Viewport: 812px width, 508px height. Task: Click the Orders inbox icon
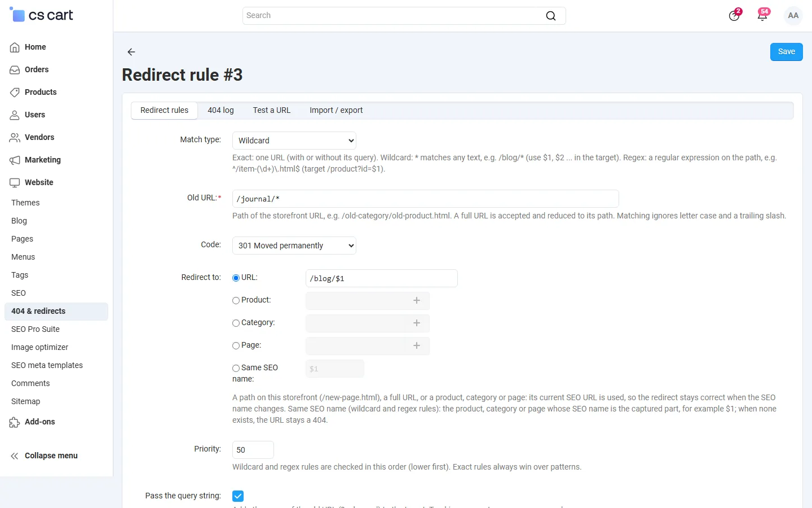pyautogui.click(x=15, y=70)
